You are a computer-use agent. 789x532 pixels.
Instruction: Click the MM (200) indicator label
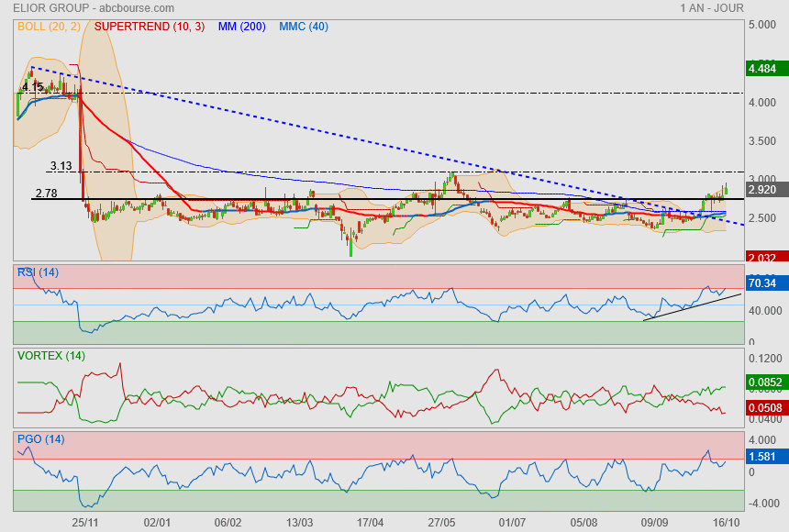point(241,27)
